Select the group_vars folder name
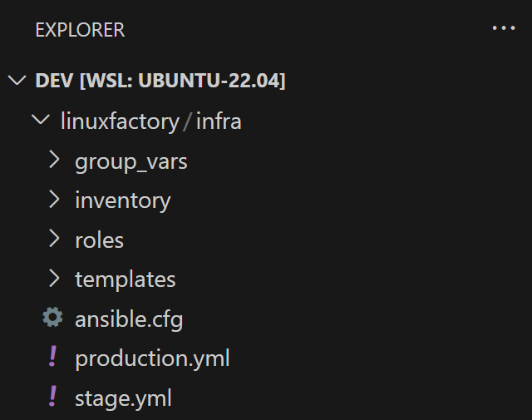532x420 pixels. point(131,161)
